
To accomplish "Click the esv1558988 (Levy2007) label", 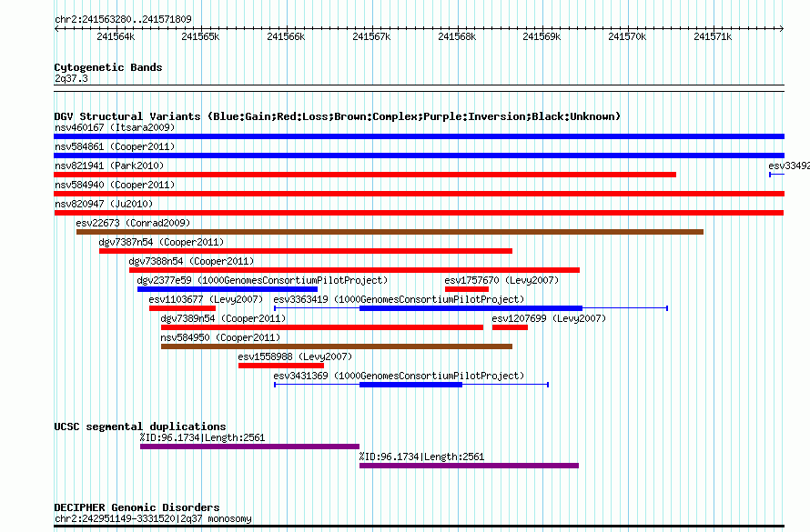I will (295, 356).
